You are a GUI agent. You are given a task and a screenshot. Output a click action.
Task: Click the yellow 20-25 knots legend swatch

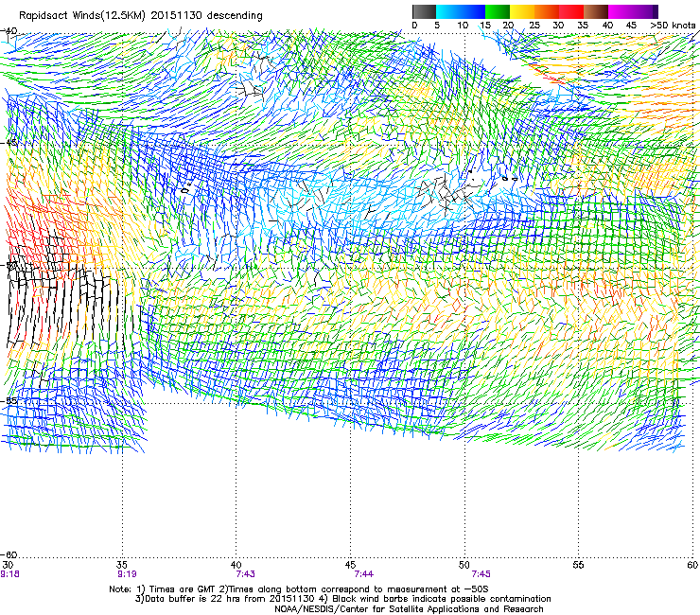point(522,11)
